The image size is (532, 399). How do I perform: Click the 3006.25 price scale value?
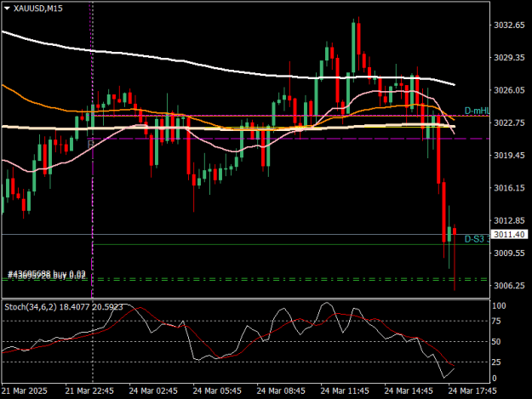click(509, 286)
